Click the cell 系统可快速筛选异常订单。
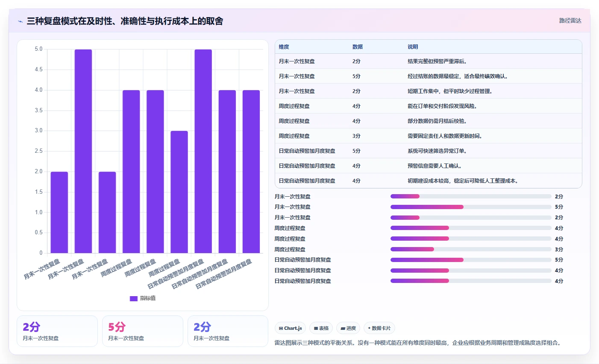Viewport: 599px width, 364px height. pos(437,151)
